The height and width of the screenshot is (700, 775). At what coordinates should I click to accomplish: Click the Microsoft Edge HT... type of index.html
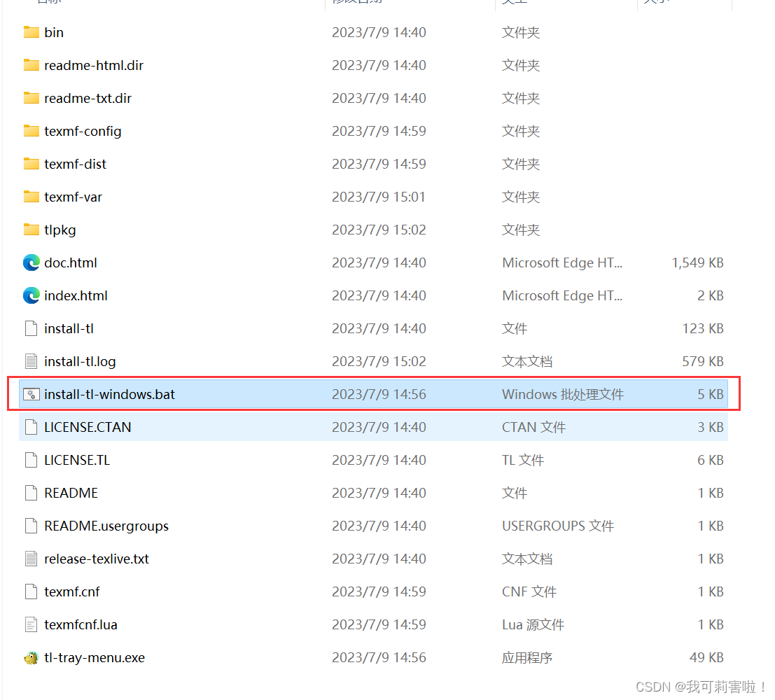(562, 295)
